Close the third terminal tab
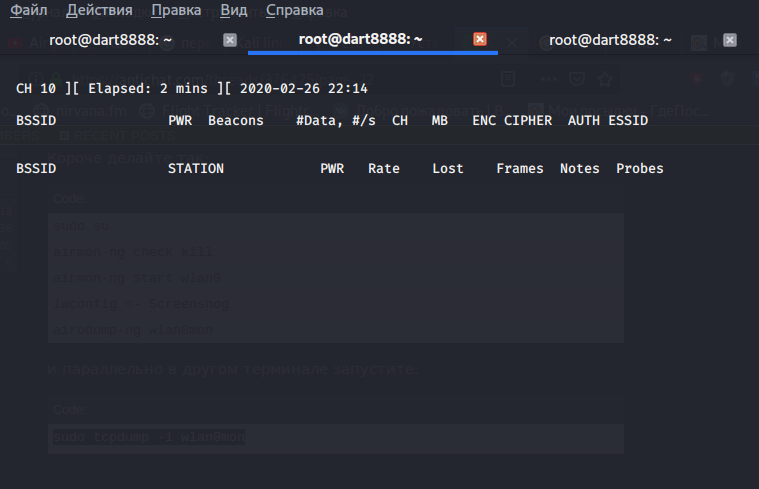Image resolution: width=759 pixels, height=489 pixels. [730, 40]
